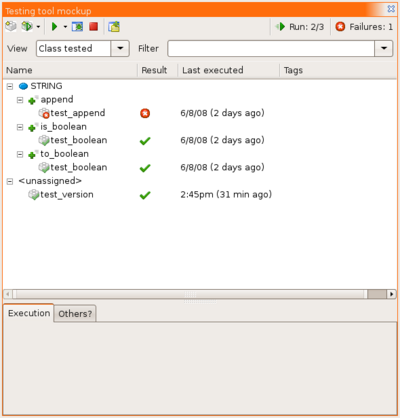The height and width of the screenshot is (418, 400).
Task: Open the dropdown arrow beside the run button
Action: [65, 27]
